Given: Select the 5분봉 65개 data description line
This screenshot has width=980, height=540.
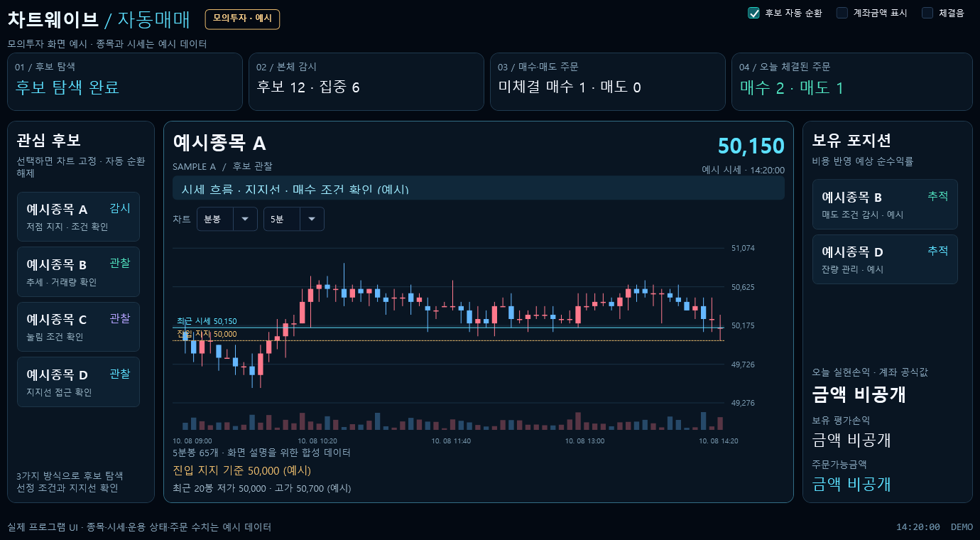Looking at the screenshot, I should 261,453.
